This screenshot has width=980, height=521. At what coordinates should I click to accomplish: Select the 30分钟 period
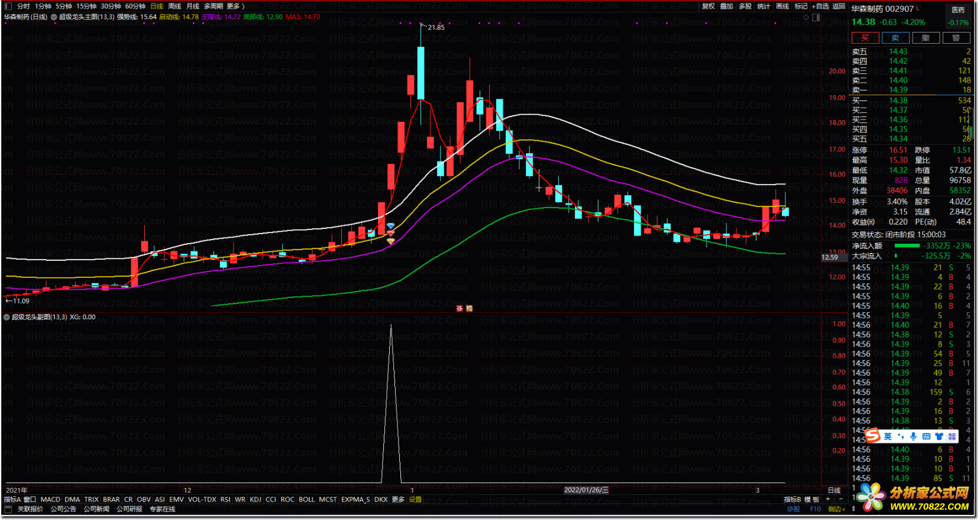click(111, 7)
